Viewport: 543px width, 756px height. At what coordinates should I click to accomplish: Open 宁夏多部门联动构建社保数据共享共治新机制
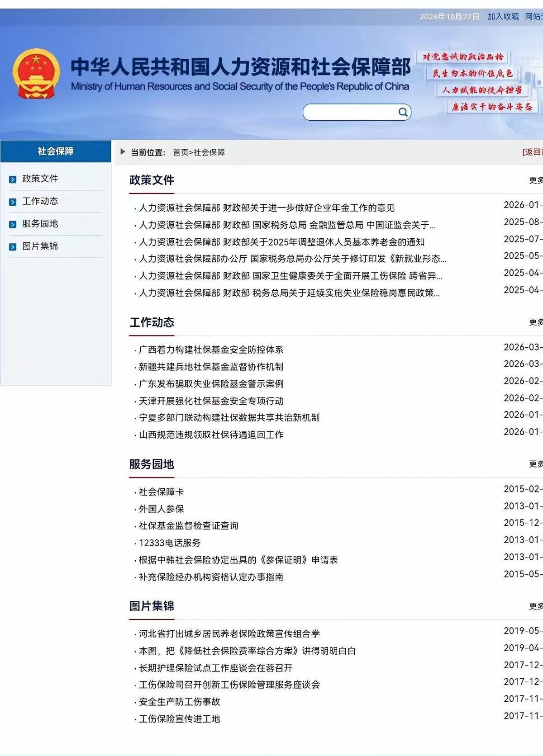click(x=229, y=418)
